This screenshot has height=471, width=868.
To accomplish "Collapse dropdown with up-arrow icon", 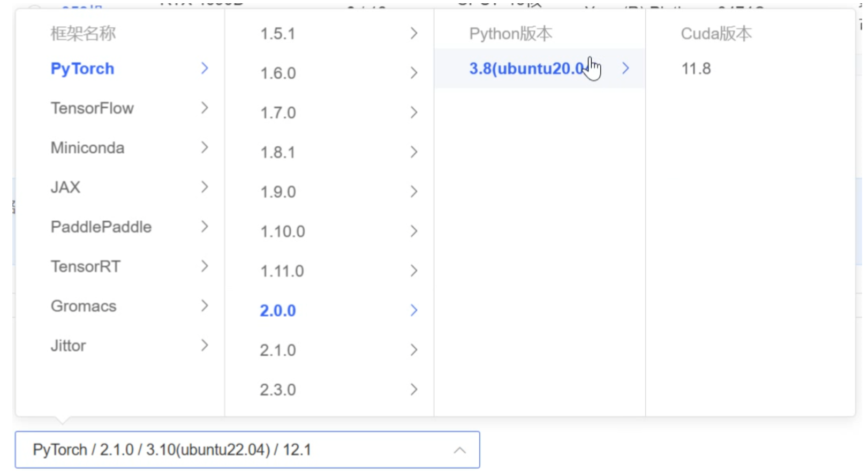I will (x=459, y=450).
